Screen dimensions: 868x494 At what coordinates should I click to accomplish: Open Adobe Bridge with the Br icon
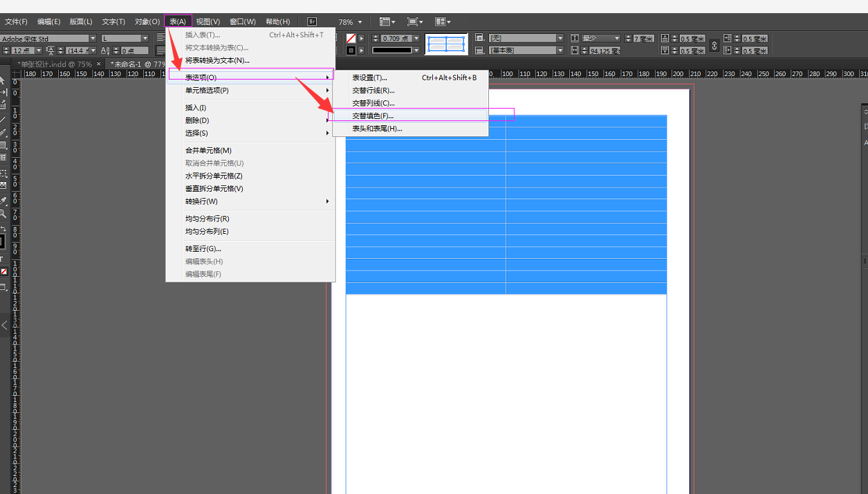(x=312, y=21)
